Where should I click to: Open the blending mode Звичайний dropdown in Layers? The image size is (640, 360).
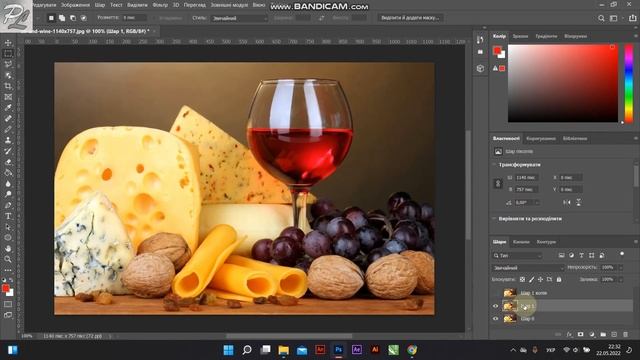pyautogui.click(x=528, y=268)
